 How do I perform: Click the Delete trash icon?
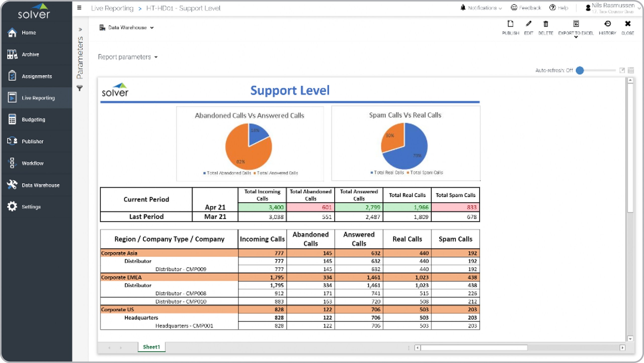click(x=545, y=24)
